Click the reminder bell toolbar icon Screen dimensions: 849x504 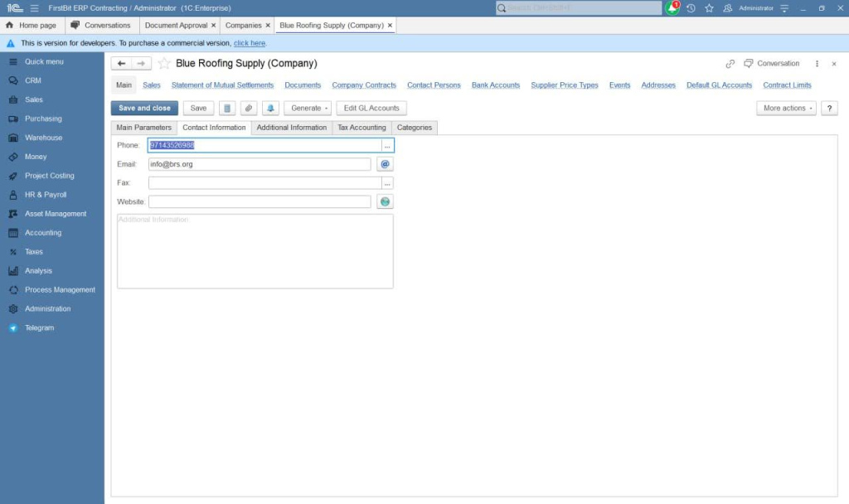point(270,109)
